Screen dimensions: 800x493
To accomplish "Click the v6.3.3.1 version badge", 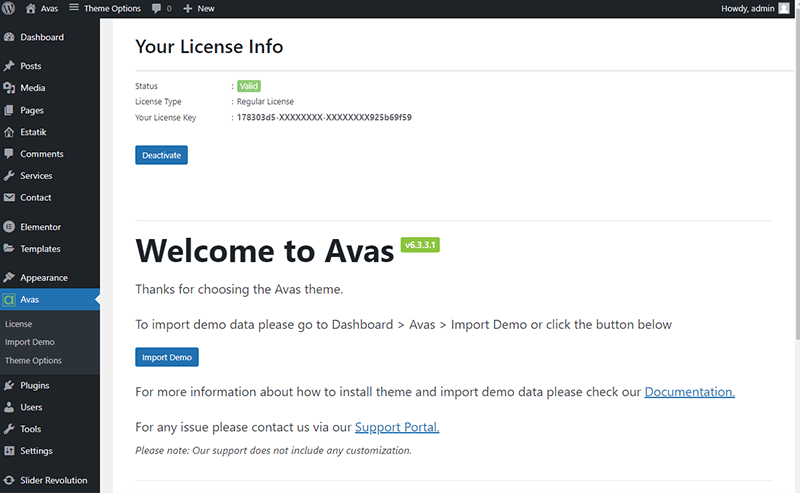I will tap(420, 245).
